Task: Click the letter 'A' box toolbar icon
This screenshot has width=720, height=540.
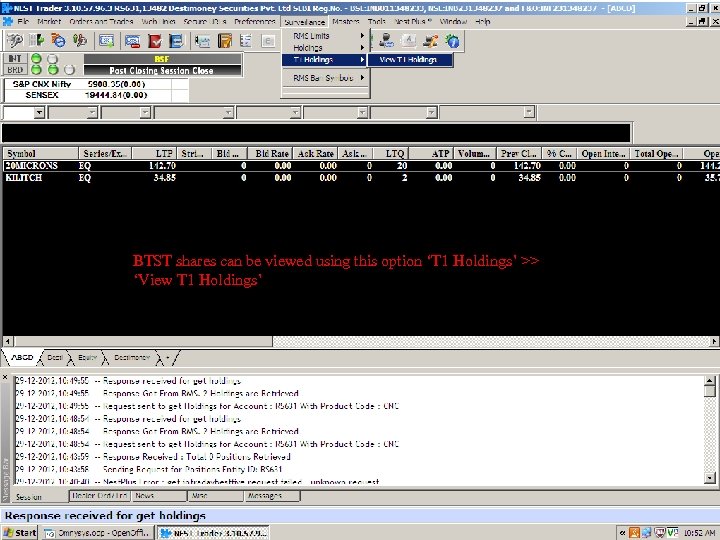Action: 408,41
